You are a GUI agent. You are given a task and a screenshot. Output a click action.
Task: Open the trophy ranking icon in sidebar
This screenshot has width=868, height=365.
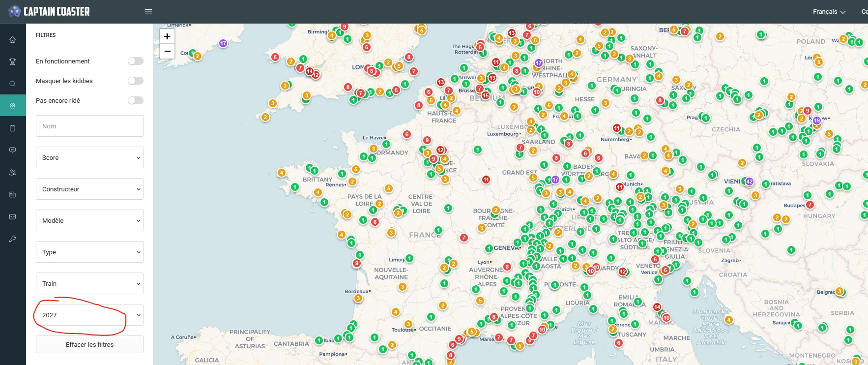click(13, 61)
